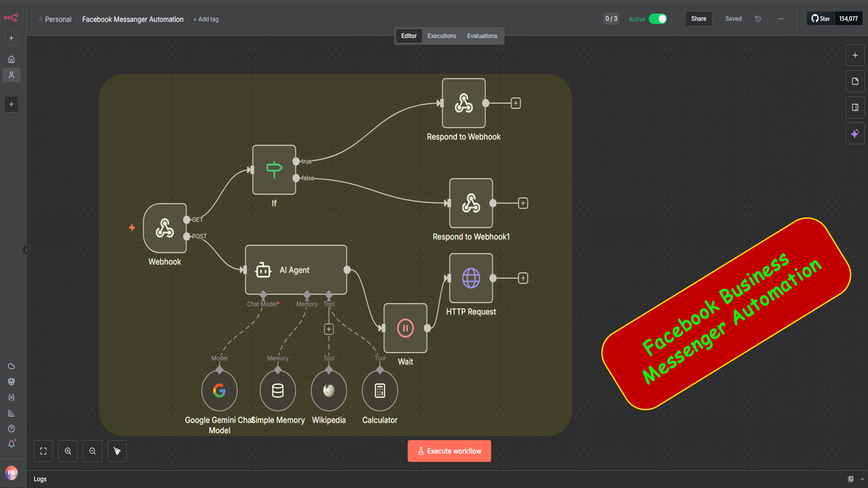Tidy up the workflow layout

pos(117,451)
